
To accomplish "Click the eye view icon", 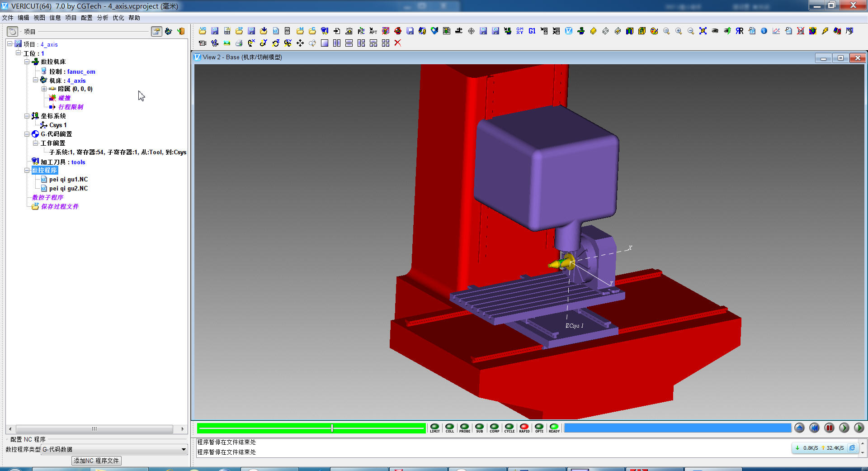I will 715,31.
